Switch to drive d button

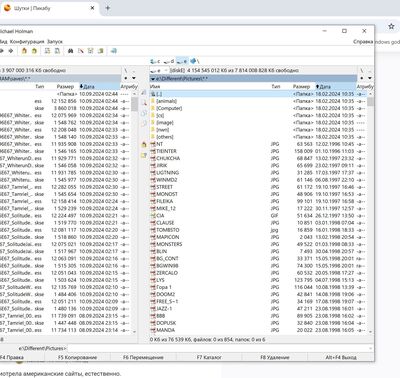click(x=169, y=61)
